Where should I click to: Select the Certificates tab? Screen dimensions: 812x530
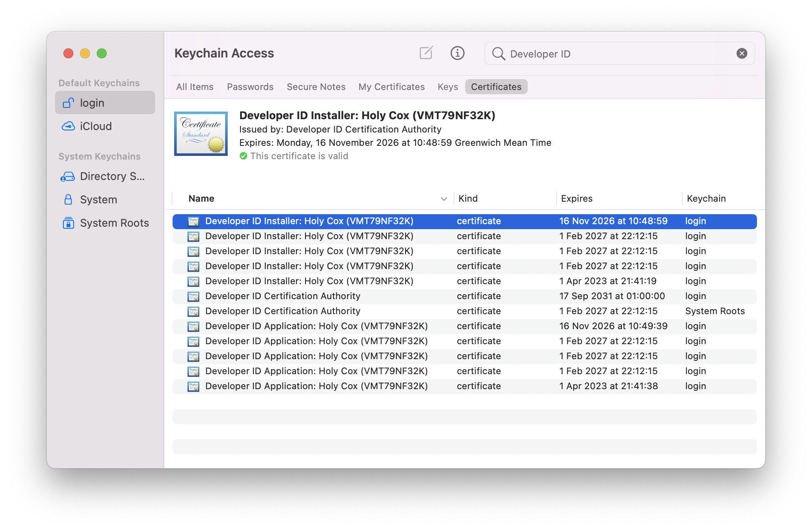point(496,87)
